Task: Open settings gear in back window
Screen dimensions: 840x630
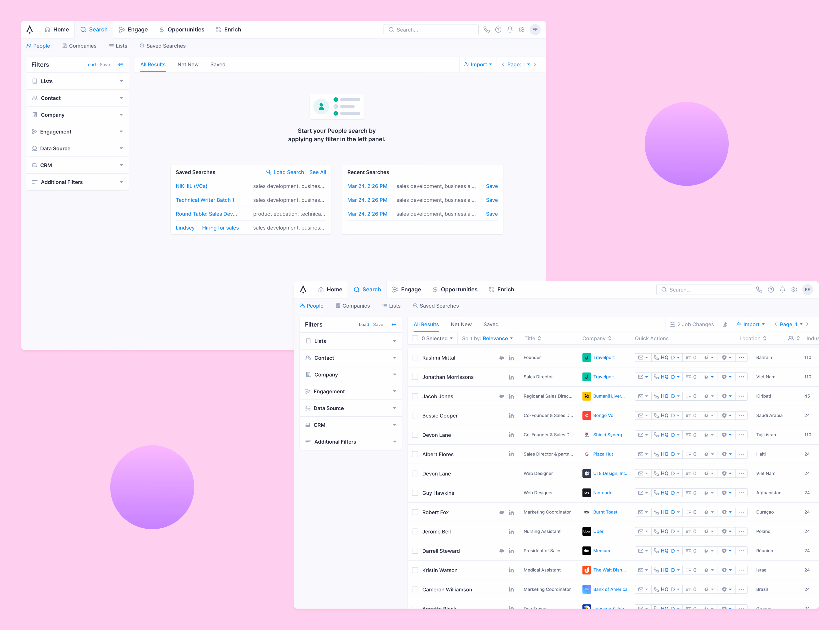Action: [x=522, y=30]
